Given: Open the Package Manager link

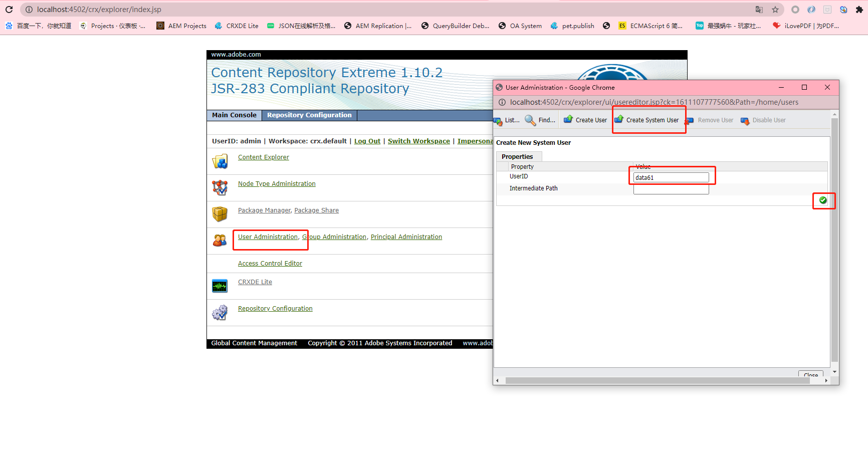Looking at the screenshot, I should point(264,210).
